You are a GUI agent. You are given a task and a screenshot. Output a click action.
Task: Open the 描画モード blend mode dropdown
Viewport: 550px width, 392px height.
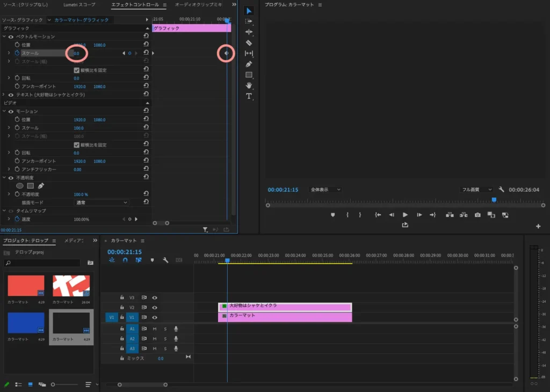[102, 202]
